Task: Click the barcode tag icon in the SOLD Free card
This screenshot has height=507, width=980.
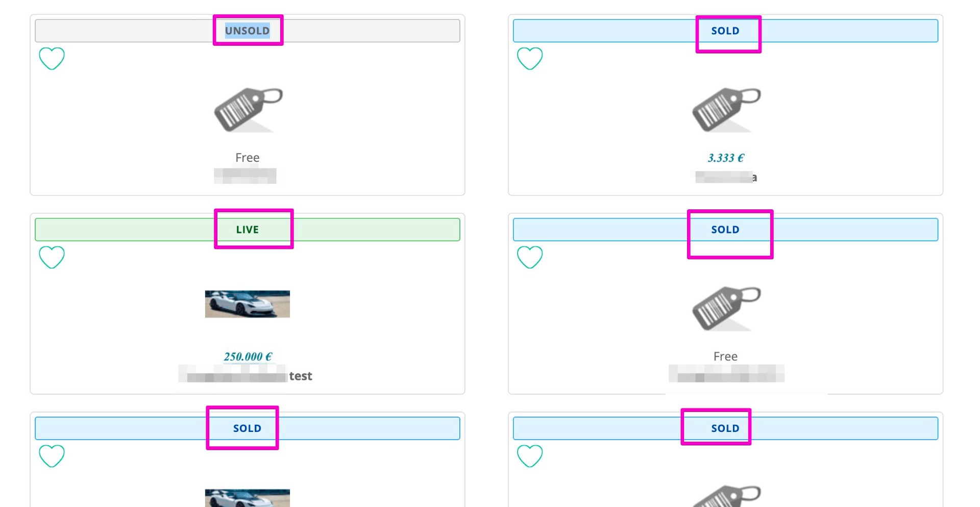Action: (725, 308)
